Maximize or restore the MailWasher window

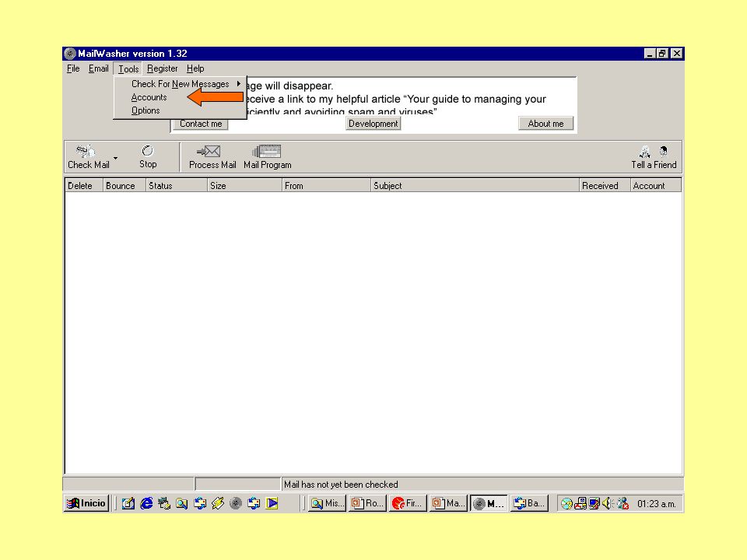click(x=662, y=54)
